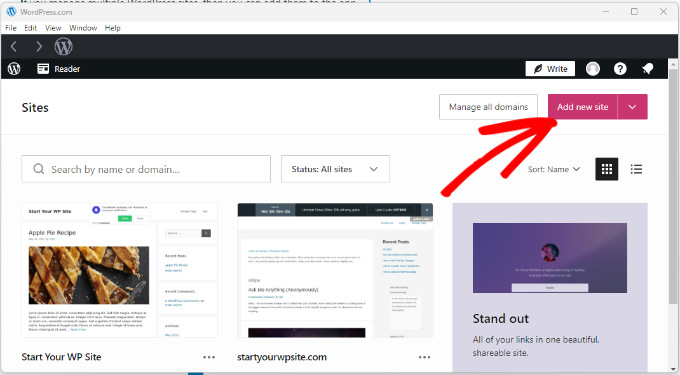Open the Edit menu

(30, 28)
